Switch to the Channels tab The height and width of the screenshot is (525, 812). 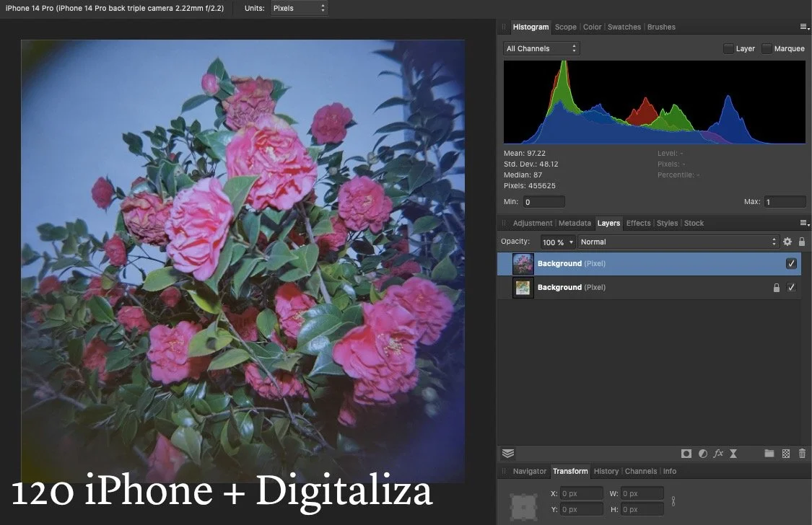[641, 471]
